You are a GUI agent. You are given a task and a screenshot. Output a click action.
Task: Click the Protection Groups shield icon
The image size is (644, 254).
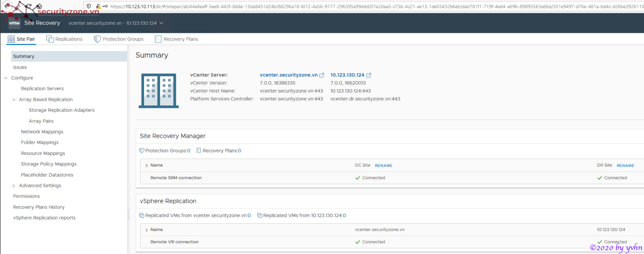[97, 39]
